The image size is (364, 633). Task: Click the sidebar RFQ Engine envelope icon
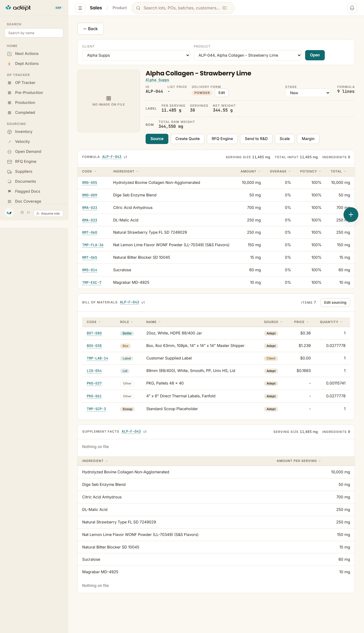pos(10,162)
